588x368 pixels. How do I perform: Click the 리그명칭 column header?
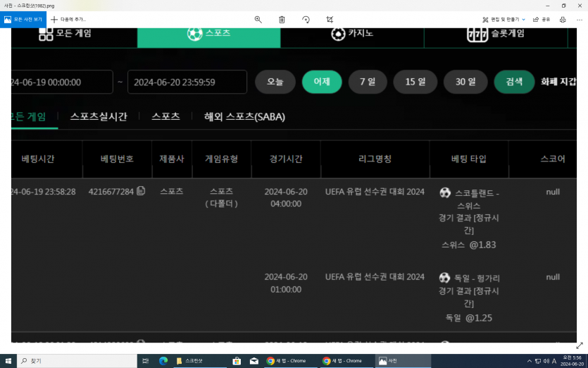(375, 159)
